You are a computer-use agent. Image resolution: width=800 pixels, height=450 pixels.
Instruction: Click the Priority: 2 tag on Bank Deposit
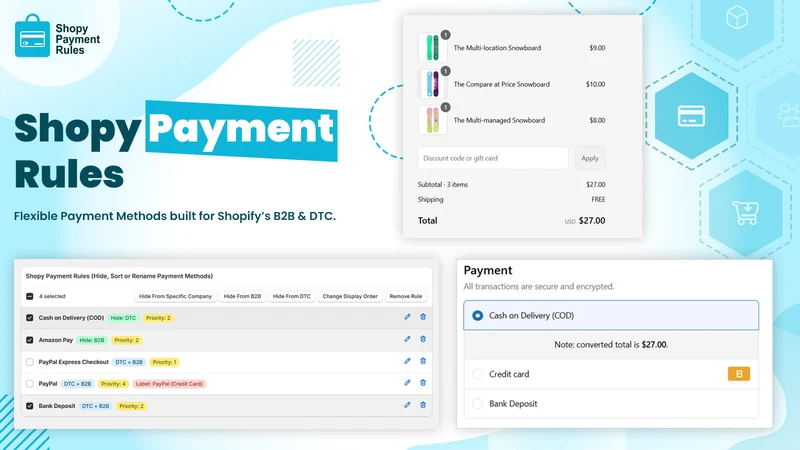click(x=132, y=406)
